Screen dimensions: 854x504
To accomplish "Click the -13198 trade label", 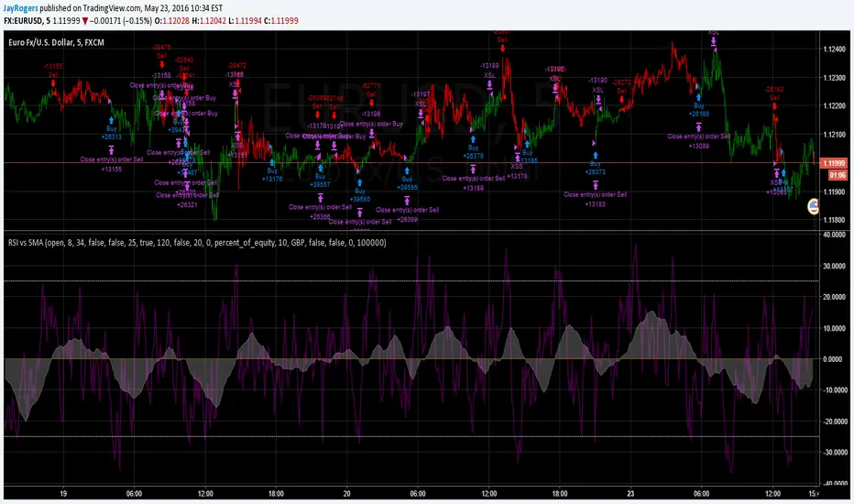I will tap(371, 114).
